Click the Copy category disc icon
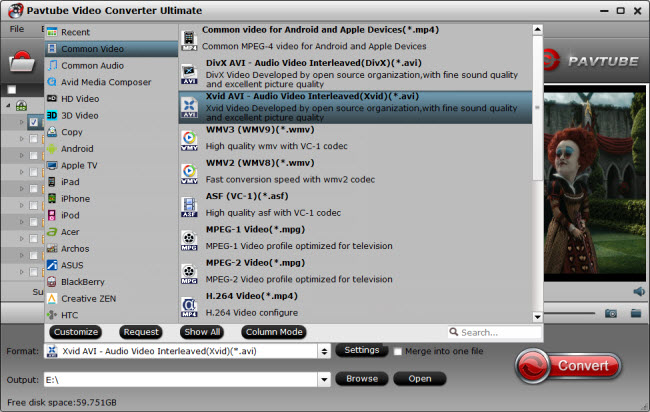 pos(52,132)
